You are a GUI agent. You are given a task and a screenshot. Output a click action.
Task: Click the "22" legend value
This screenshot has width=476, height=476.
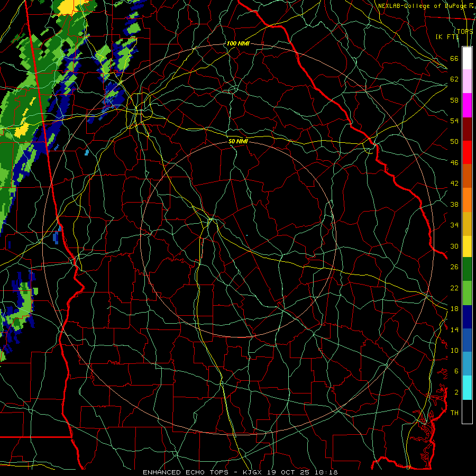pyautogui.click(x=454, y=288)
